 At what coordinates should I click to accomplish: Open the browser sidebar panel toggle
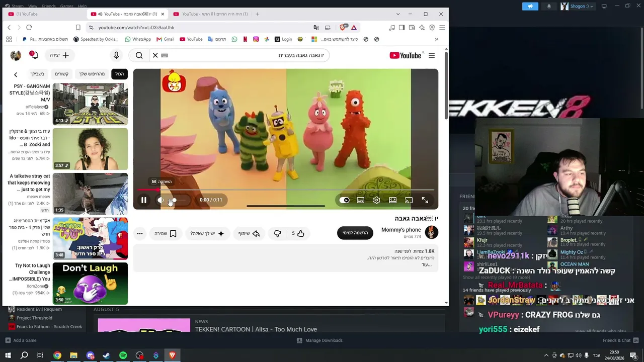(401, 28)
